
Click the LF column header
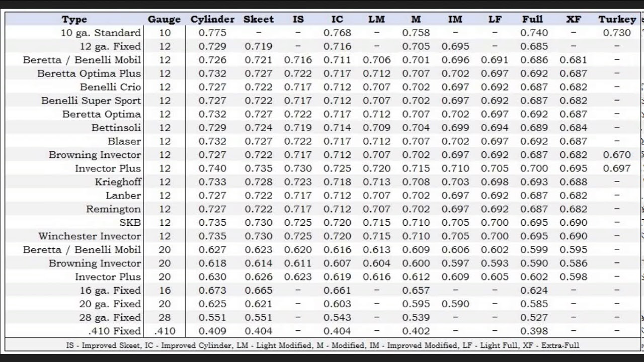pyautogui.click(x=495, y=20)
